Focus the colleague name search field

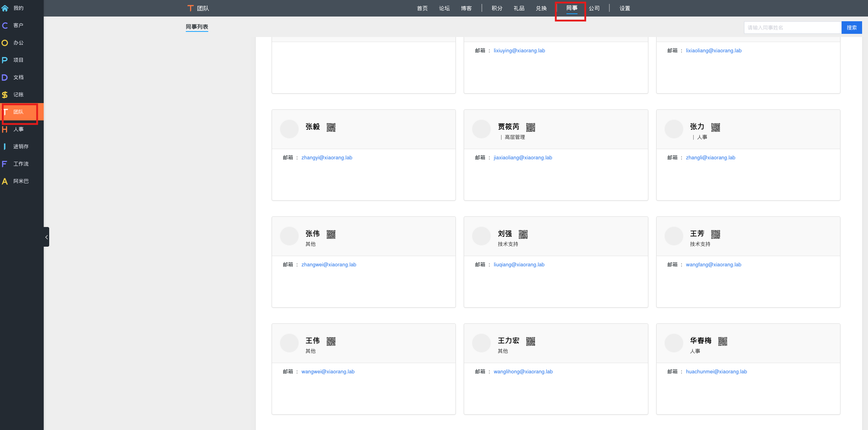(792, 28)
